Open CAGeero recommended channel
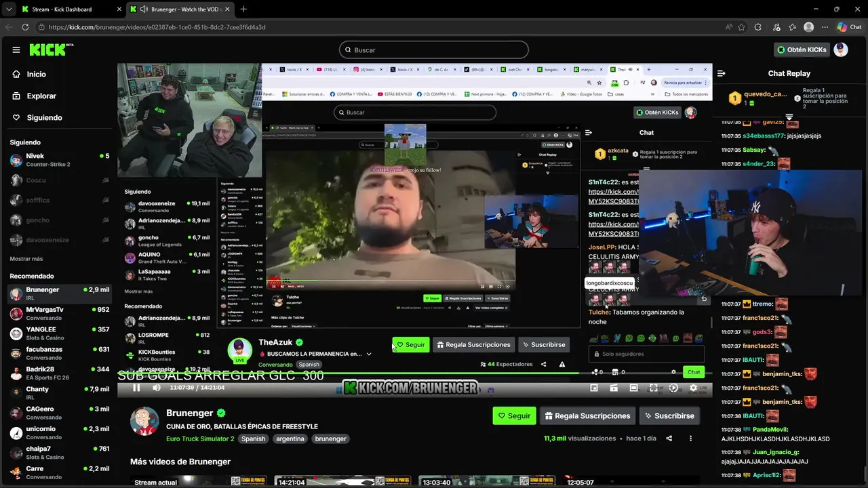Screen dimensions: 868x488 pos(59,413)
